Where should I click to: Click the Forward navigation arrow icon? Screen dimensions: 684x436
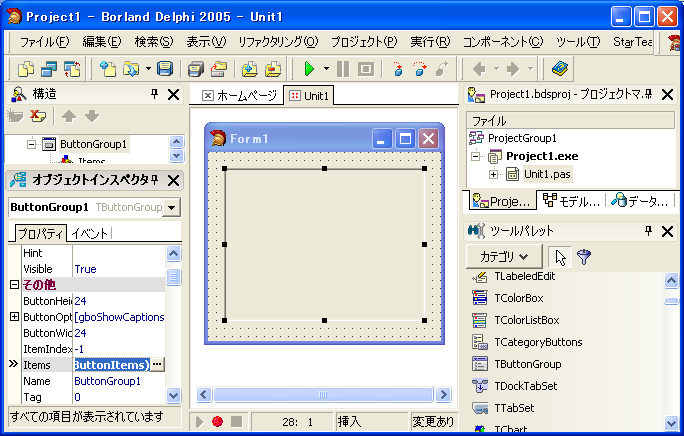point(513,69)
